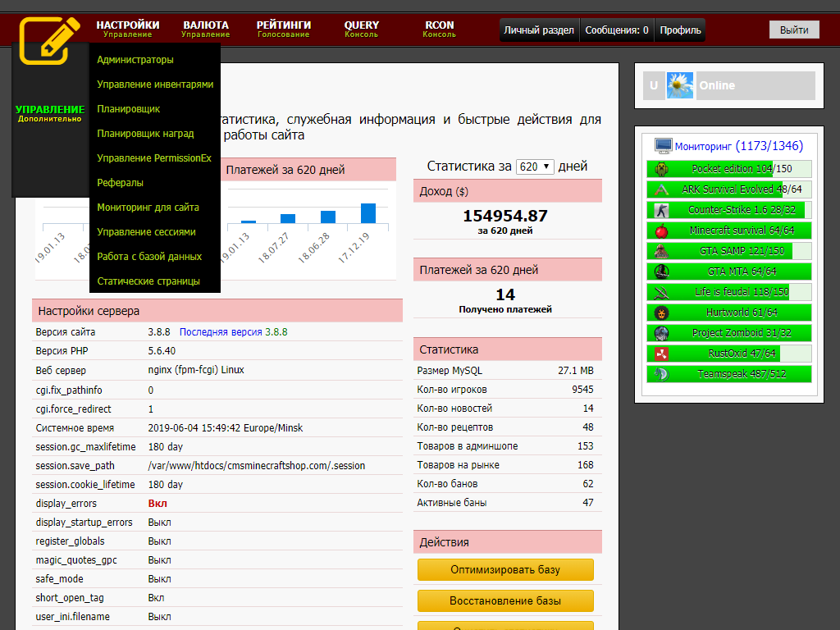
Task: Click the monitor icon beside Мониторинг
Action: (663, 146)
